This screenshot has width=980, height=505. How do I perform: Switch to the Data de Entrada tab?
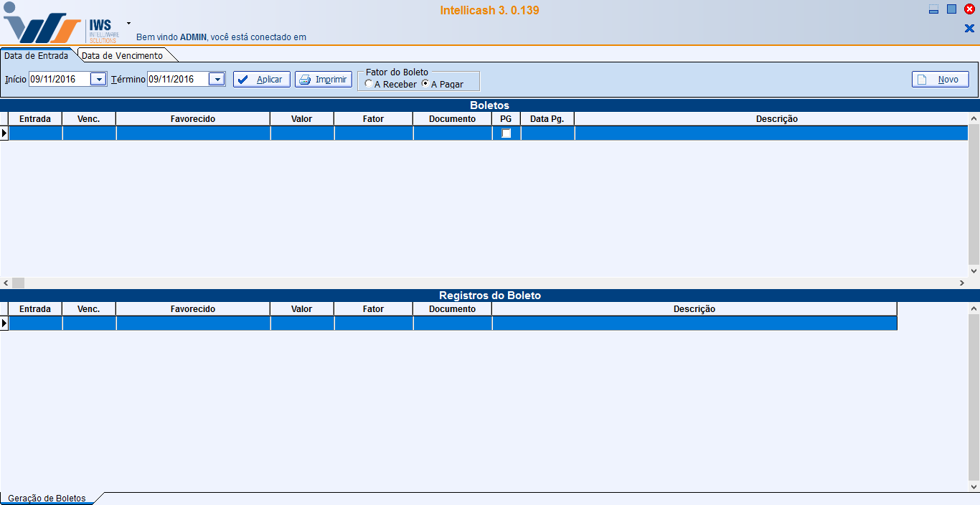pos(37,55)
